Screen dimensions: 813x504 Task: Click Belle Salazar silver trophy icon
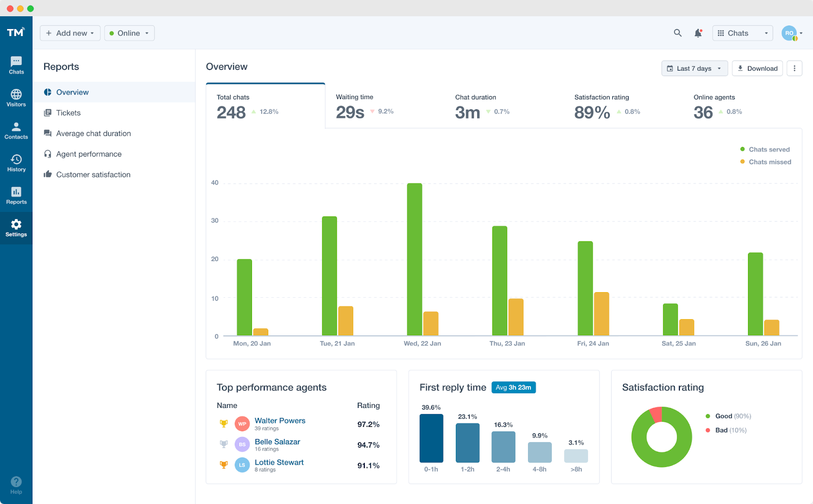(224, 444)
